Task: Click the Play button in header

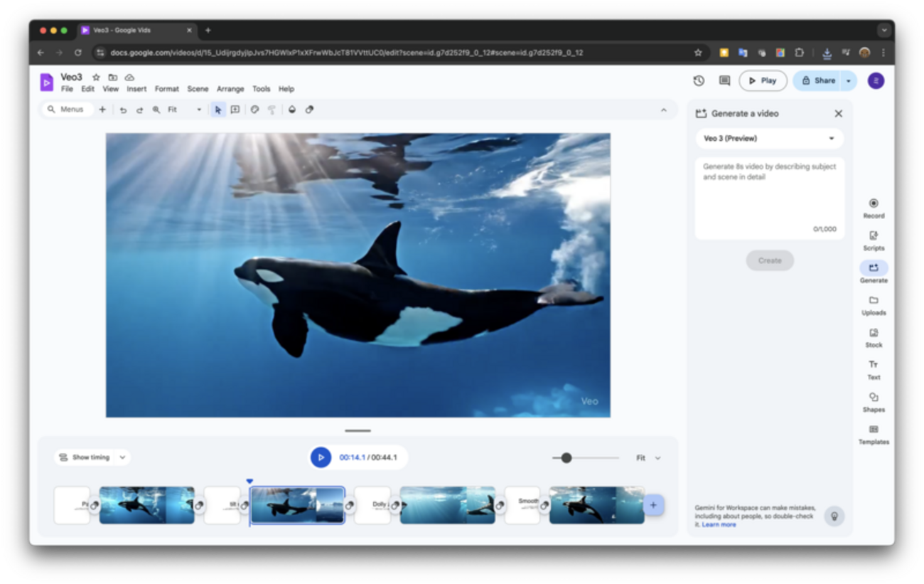Action: click(763, 81)
